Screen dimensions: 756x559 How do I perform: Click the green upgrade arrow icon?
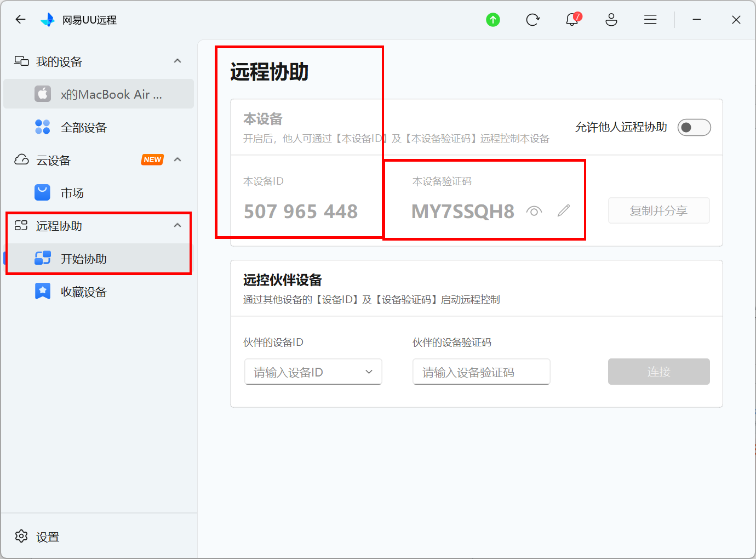tap(493, 20)
